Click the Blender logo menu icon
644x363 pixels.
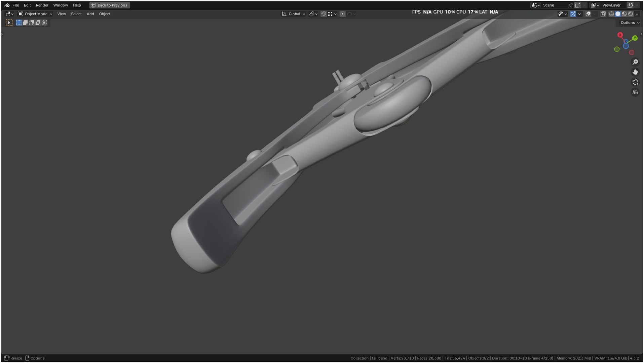pyautogui.click(x=7, y=5)
